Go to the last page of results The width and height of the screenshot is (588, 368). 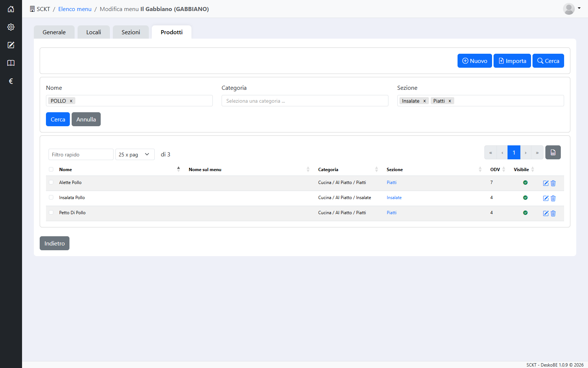point(537,152)
